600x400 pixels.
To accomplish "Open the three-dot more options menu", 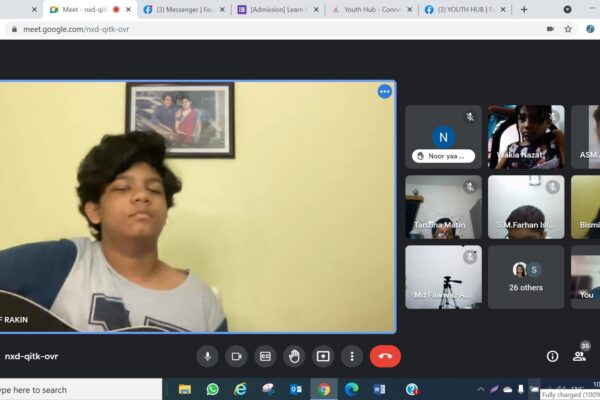I will [x=351, y=355].
